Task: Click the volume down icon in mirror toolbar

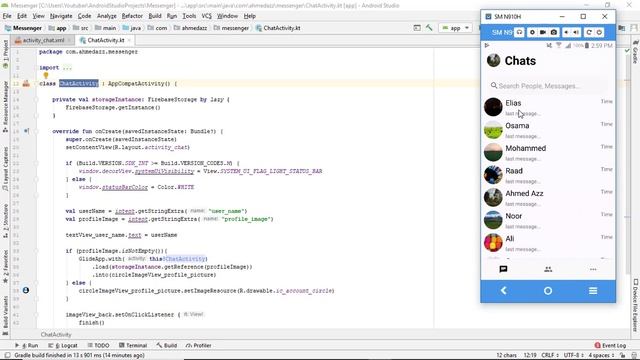Action: pyautogui.click(x=566, y=32)
